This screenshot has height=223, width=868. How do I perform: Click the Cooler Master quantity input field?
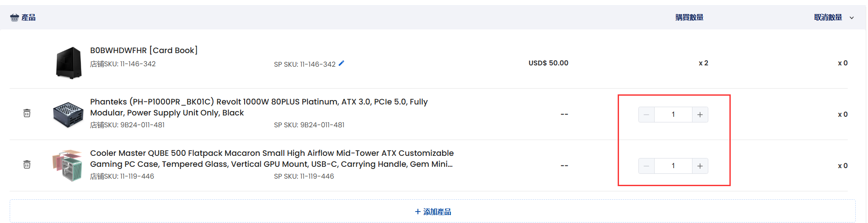click(673, 166)
